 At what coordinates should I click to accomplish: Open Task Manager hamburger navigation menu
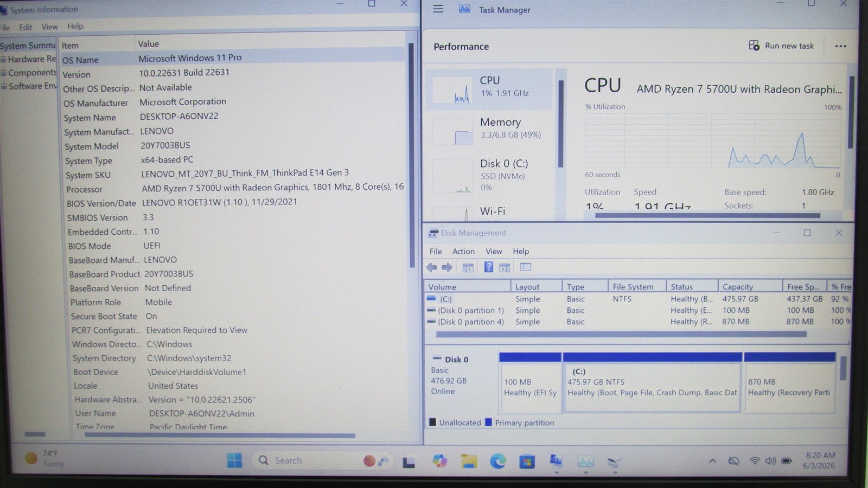438,9
